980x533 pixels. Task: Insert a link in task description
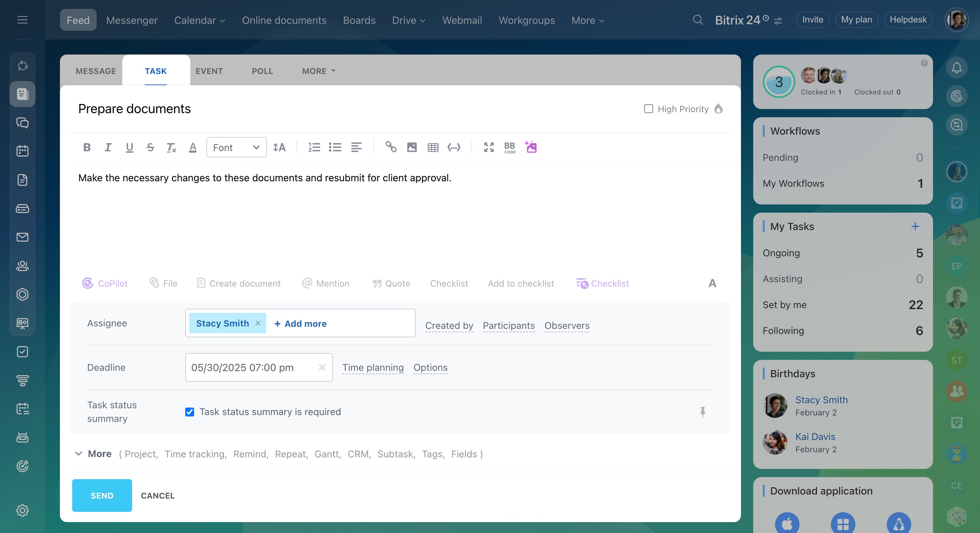pos(391,147)
